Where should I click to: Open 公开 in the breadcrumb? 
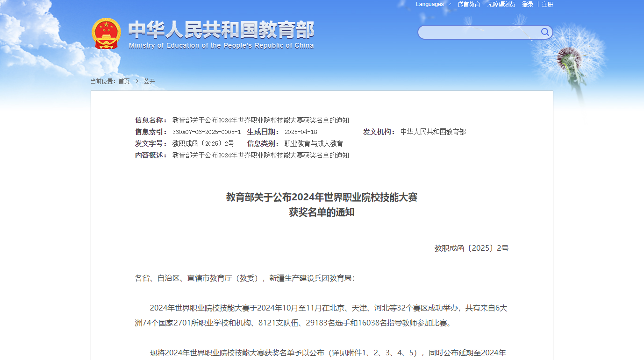149,81
